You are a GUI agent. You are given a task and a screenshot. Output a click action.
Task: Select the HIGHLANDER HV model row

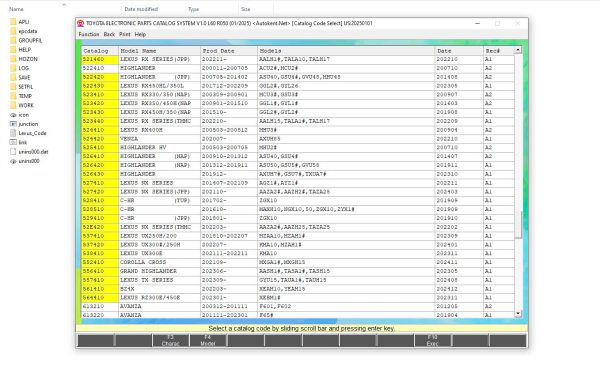[x=298, y=148]
